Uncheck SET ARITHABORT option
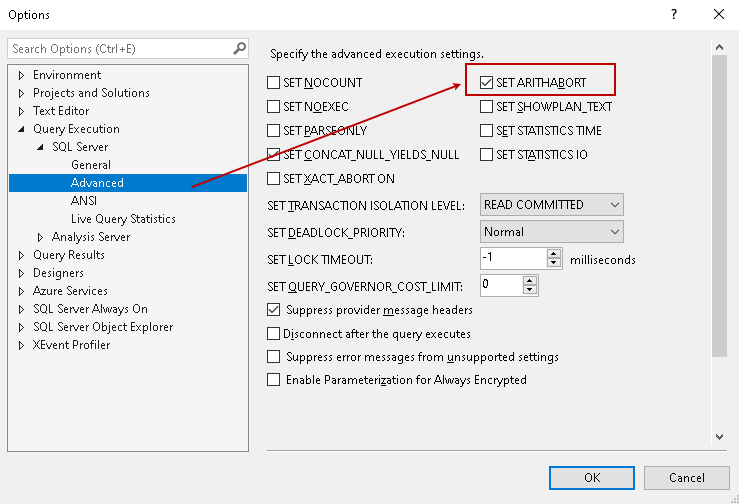 click(x=487, y=83)
